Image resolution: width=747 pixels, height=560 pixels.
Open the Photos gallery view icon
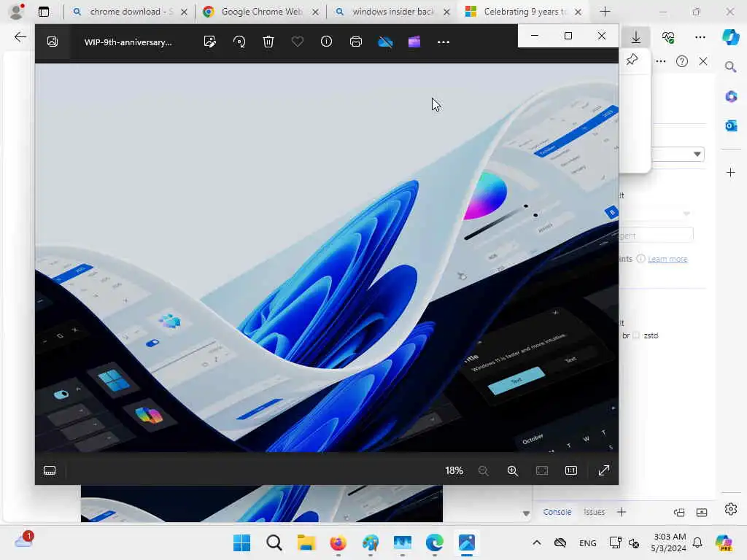click(x=53, y=42)
